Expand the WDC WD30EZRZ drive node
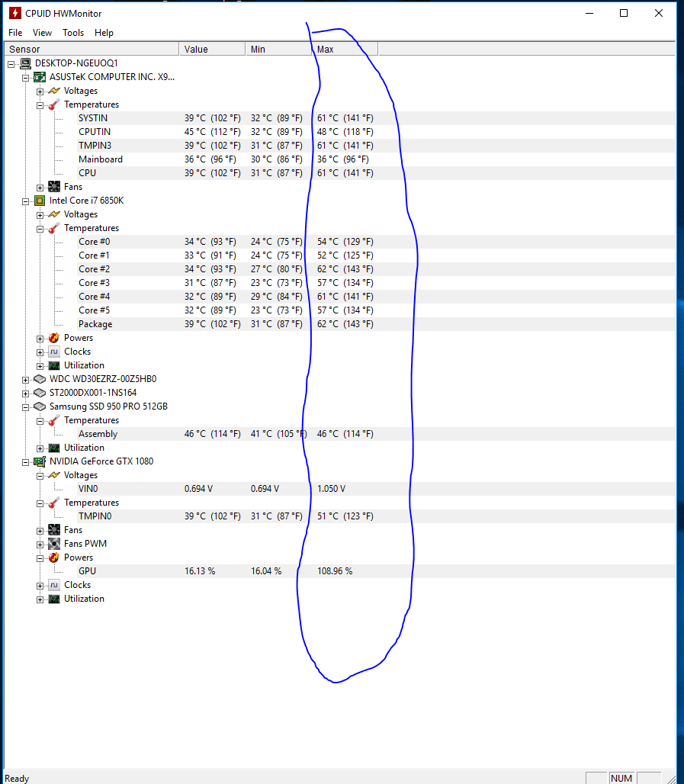Viewport: 684px width, 784px height. (x=25, y=380)
